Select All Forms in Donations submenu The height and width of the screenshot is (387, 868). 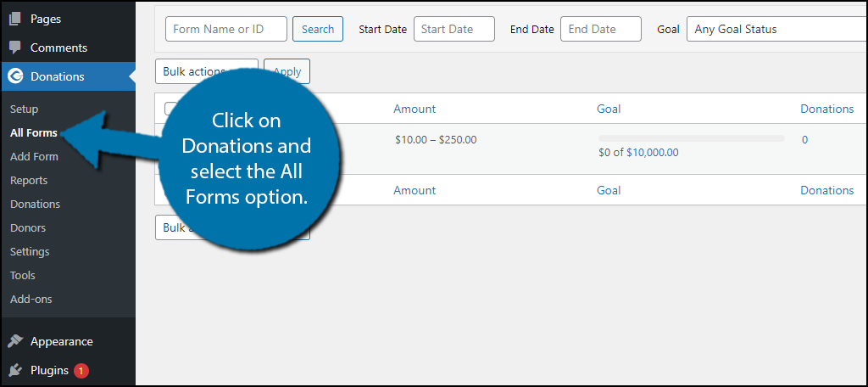(34, 133)
